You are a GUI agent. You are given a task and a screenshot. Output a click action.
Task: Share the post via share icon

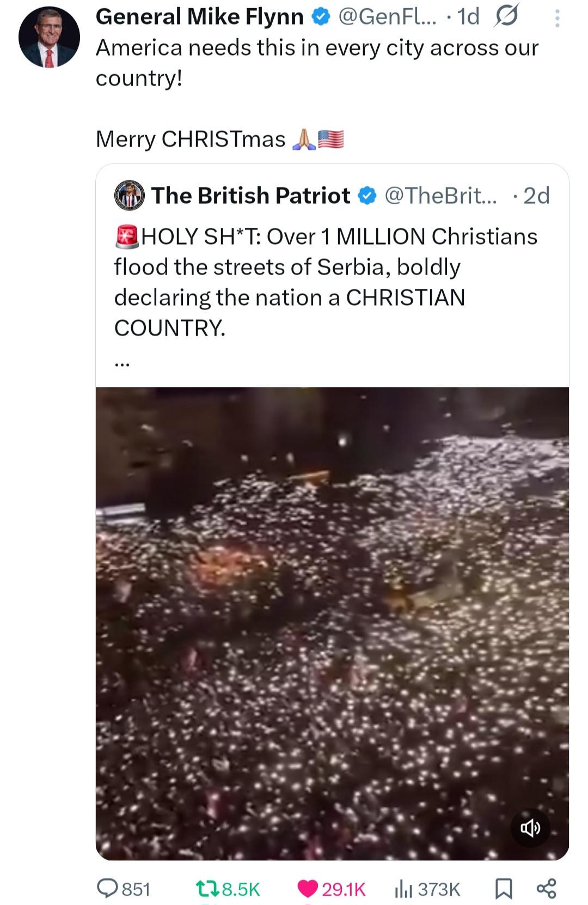pyautogui.click(x=546, y=889)
